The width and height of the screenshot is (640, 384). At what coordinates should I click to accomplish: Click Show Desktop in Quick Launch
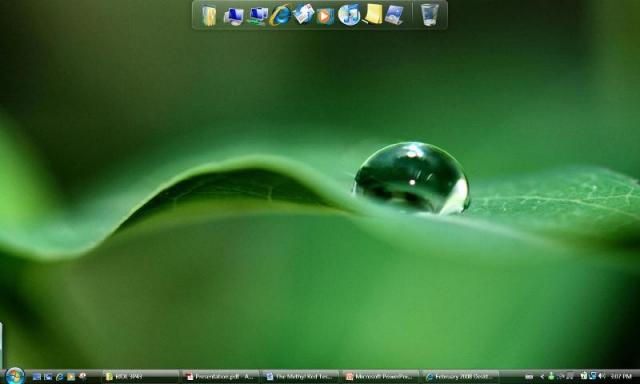[x=37, y=377]
